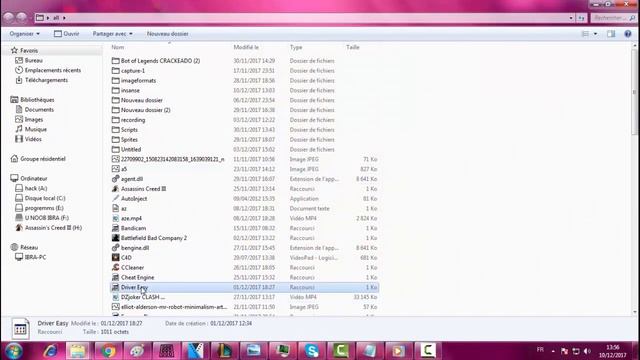640x360 pixels.
Task: Open the Windows Start button
Action: pyautogui.click(x=13, y=351)
